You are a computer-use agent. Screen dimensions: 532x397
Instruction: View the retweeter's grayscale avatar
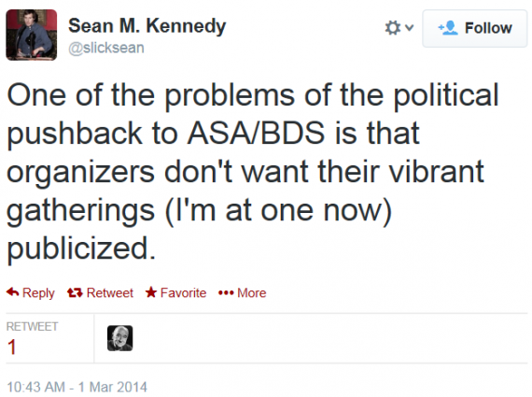pyautogui.click(x=119, y=338)
